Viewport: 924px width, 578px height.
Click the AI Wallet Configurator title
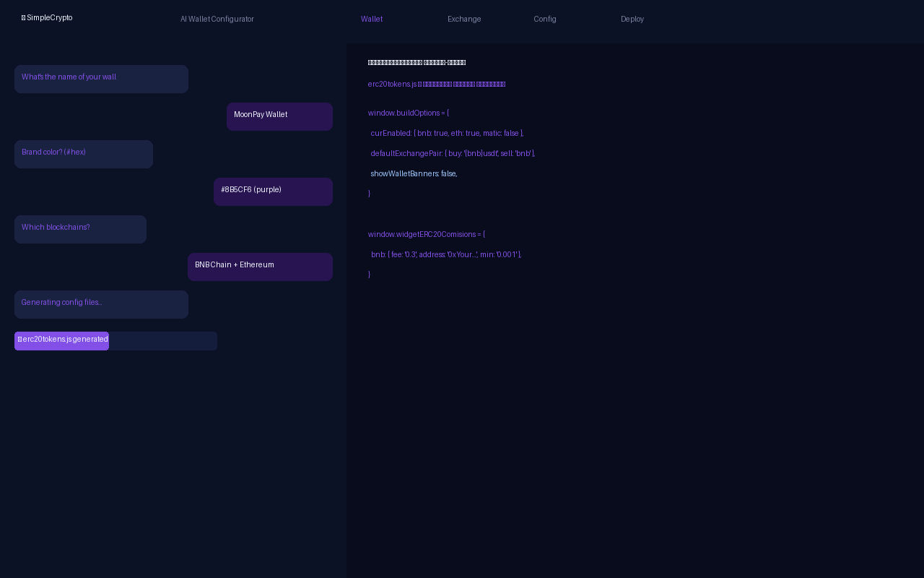[x=217, y=19]
